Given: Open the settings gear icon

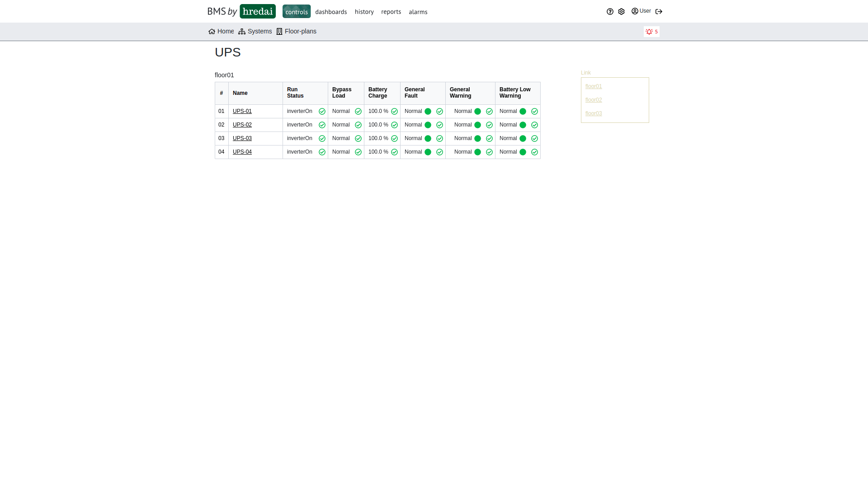Looking at the screenshot, I should tap(621, 12).
